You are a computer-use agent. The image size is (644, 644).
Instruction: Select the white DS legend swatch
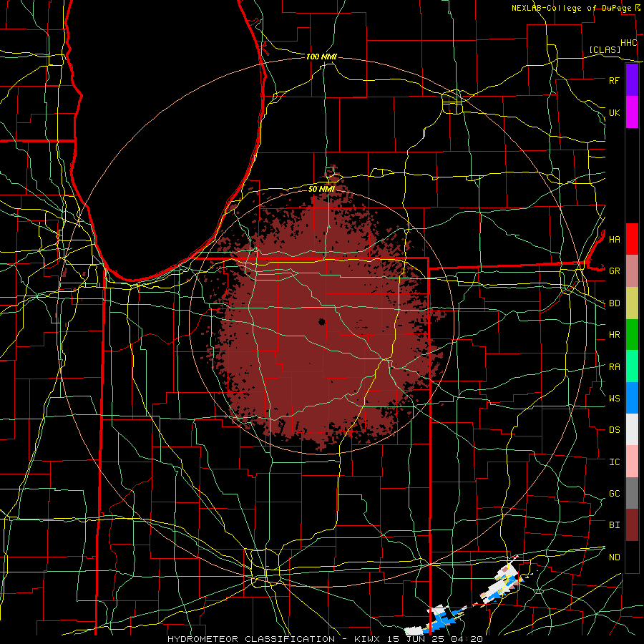[x=632, y=429]
